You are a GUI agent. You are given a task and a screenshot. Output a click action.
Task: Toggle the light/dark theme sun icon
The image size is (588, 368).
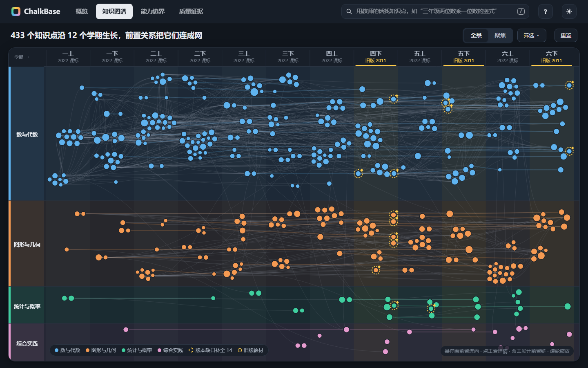(569, 11)
